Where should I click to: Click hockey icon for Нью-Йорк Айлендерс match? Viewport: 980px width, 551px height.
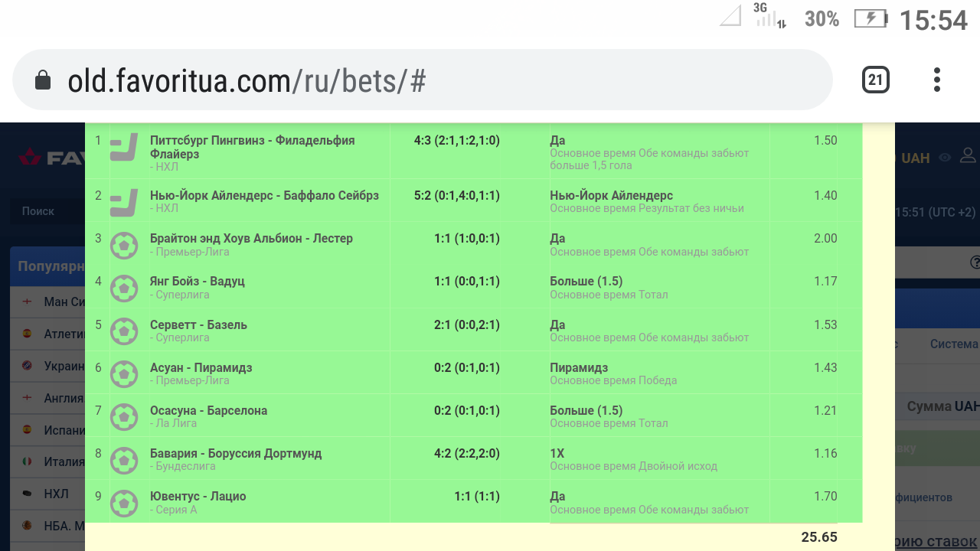(x=124, y=202)
